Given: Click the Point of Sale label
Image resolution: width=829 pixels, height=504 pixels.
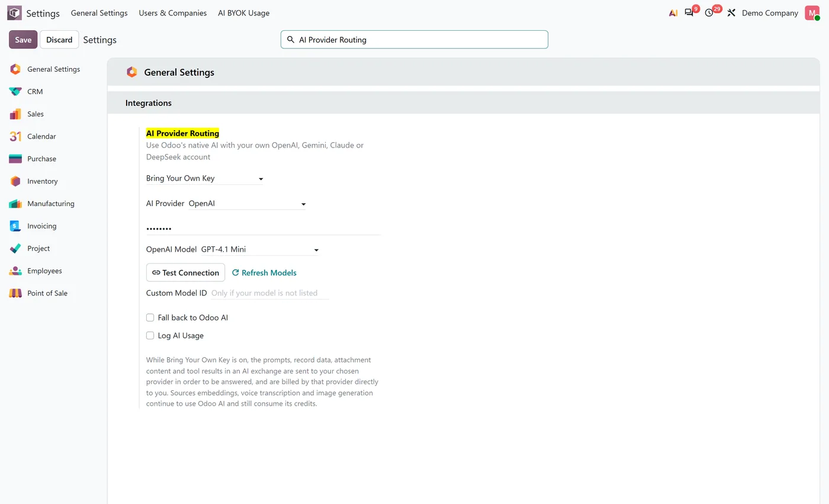Looking at the screenshot, I should (x=47, y=293).
